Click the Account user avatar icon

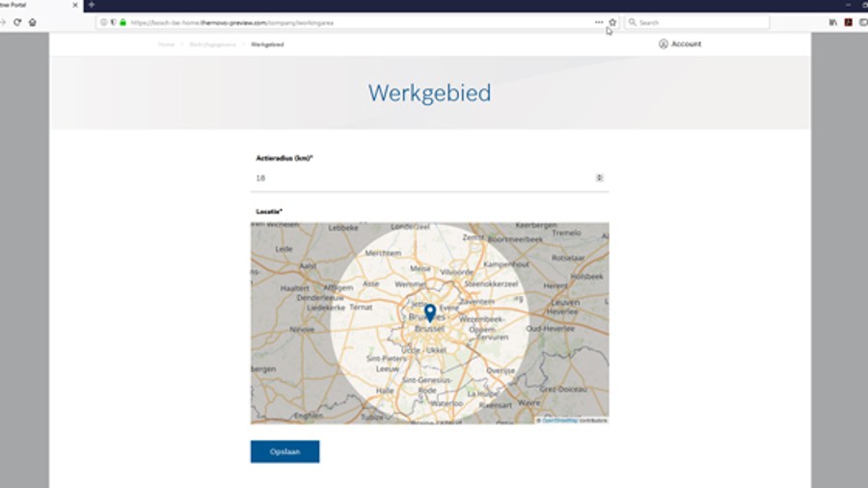click(x=664, y=43)
